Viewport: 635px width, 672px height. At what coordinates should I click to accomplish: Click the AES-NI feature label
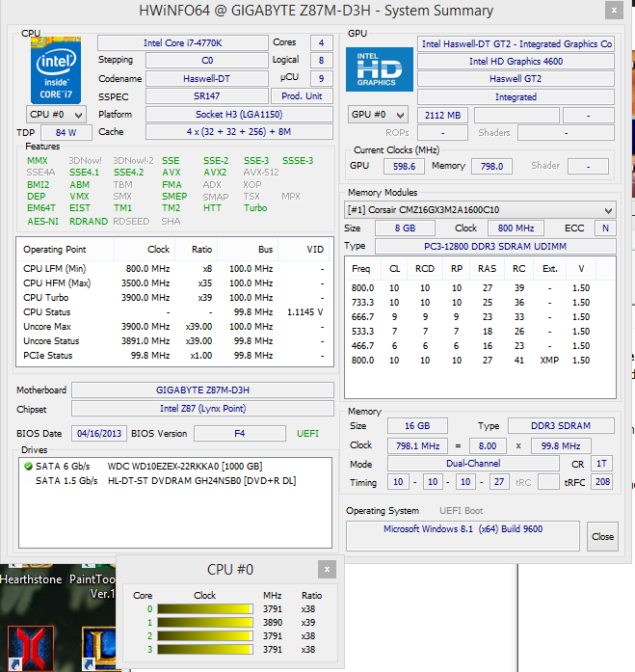(x=42, y=222)
